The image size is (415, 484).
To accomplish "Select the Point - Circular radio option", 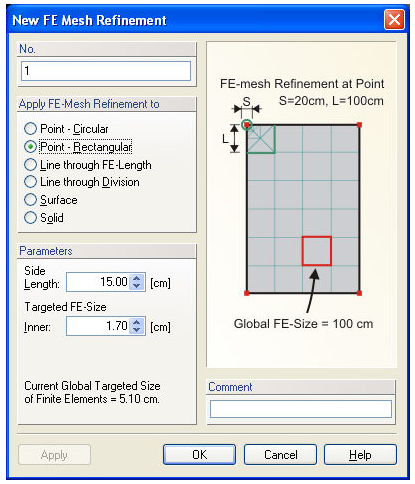I will (x=66, y=129).
